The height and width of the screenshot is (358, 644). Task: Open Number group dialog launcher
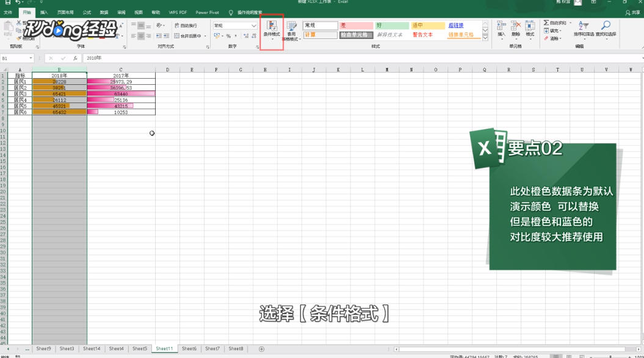coord(258,47)
